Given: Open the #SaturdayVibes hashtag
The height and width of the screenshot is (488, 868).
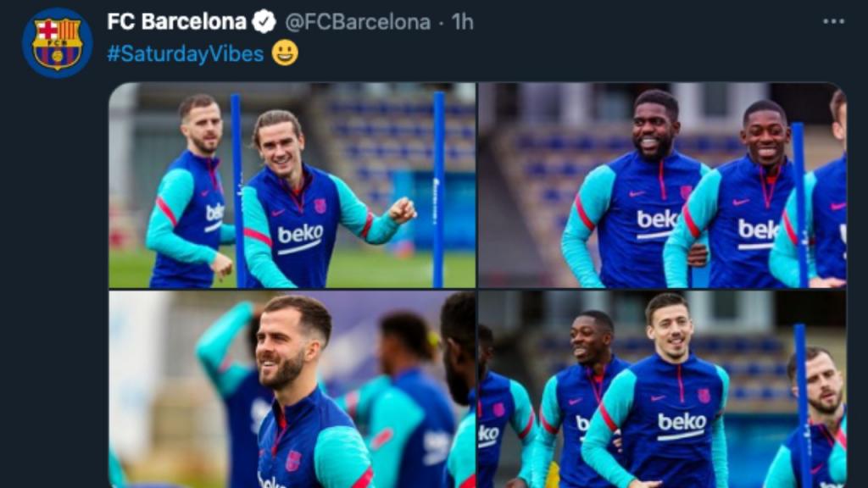Looking at the screenshot, I should point(185,54).
